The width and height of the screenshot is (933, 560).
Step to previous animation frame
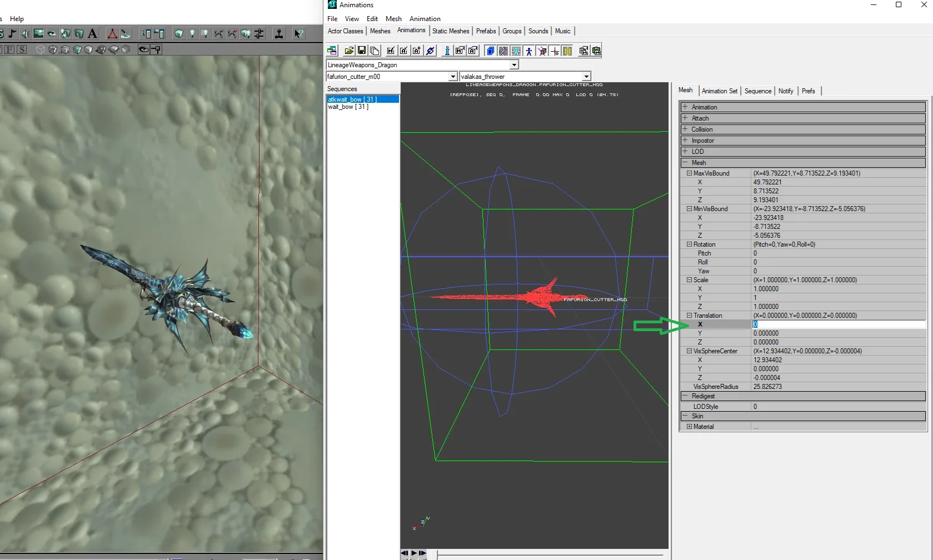405,553
